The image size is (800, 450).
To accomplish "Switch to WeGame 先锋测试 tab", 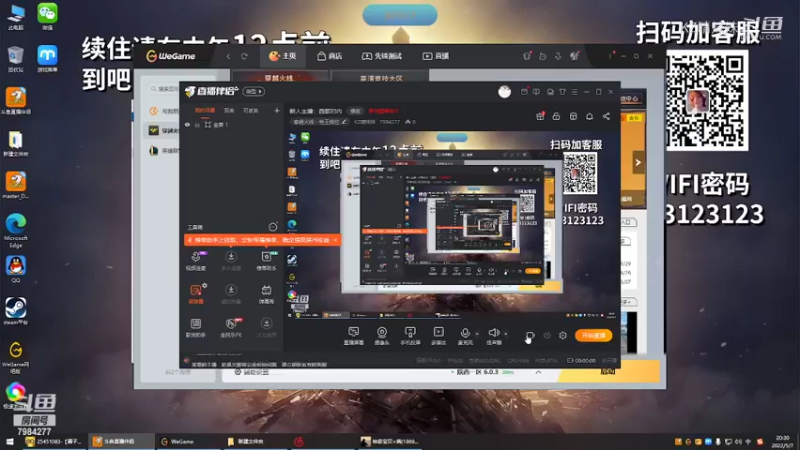I will pyautogui.click(x=382, y=56).
